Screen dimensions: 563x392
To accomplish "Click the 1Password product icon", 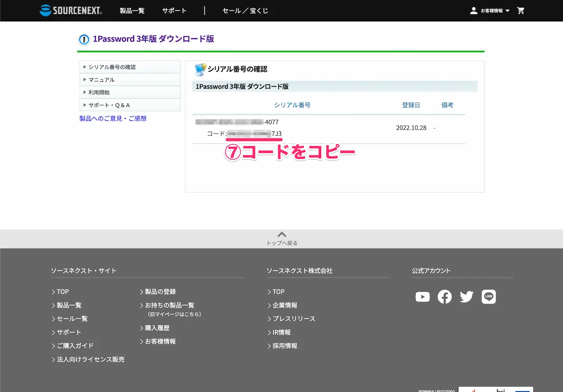I will (x=84, y=40).
